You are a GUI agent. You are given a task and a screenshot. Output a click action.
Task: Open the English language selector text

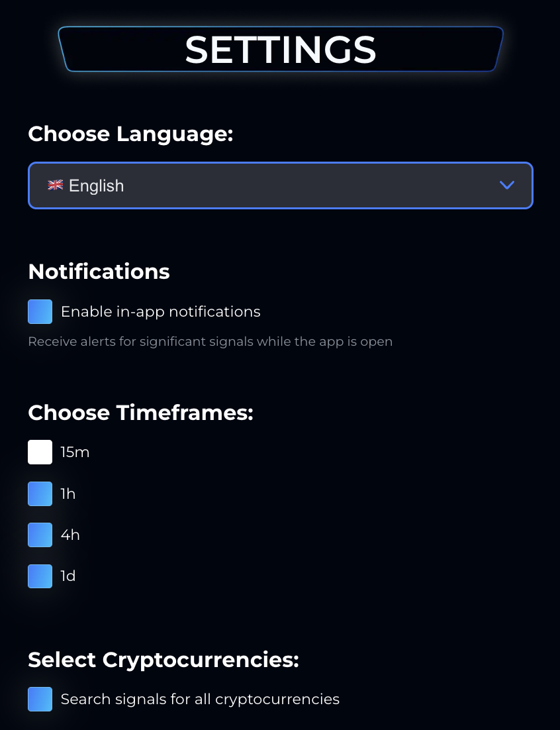tap(97, 185)
